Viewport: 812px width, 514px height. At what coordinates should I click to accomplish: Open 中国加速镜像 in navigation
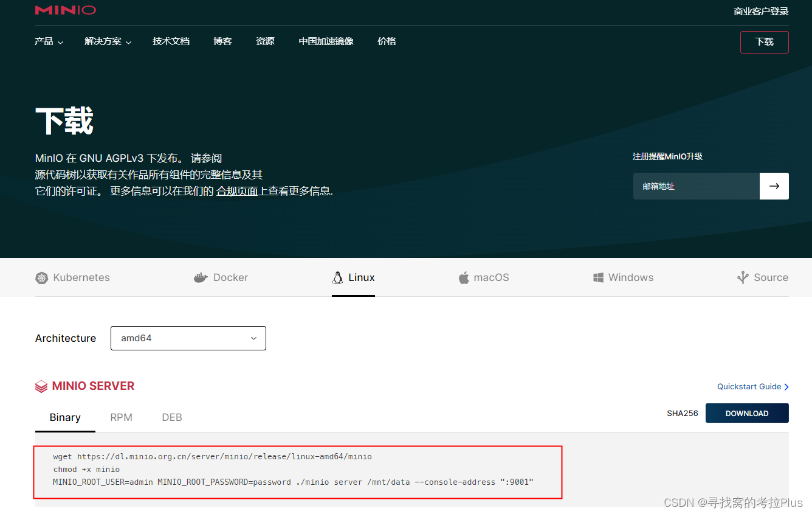[x=326, y=41]
